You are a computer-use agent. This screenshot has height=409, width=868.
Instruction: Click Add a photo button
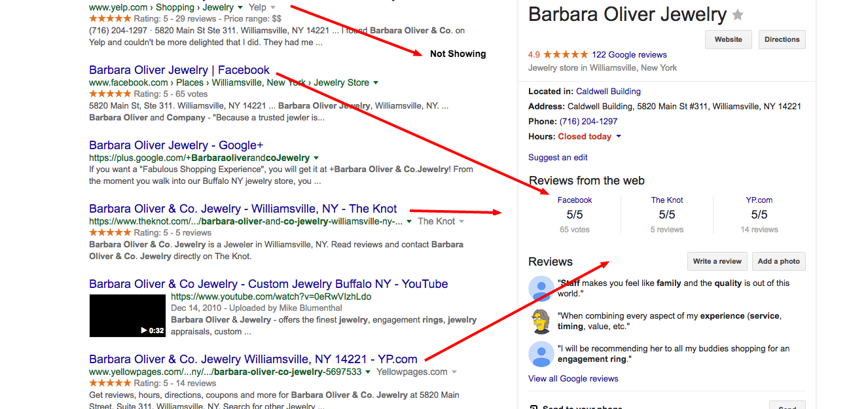[779, 261]
